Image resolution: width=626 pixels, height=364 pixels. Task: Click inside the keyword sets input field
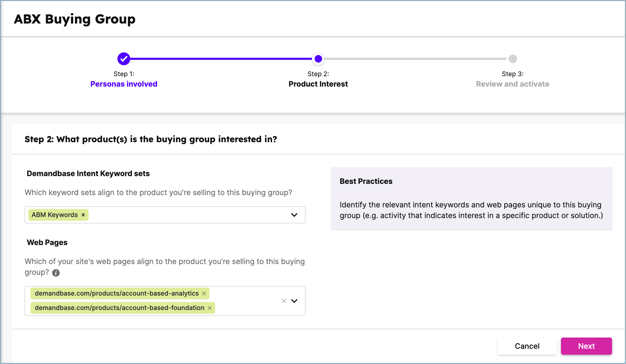(187, 215)
